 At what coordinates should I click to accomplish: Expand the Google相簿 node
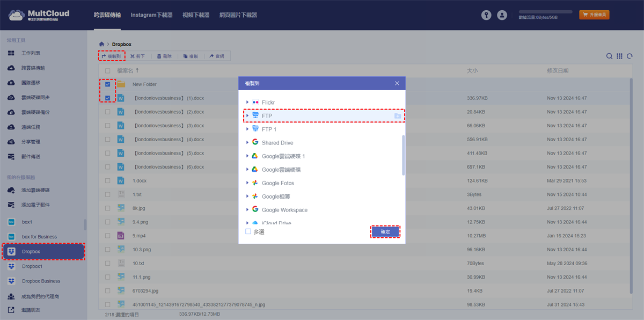[x=247, y=196]
